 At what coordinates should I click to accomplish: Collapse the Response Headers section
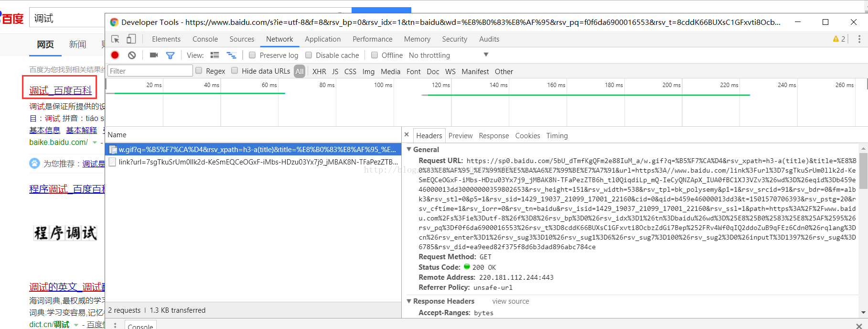[409, 301]
